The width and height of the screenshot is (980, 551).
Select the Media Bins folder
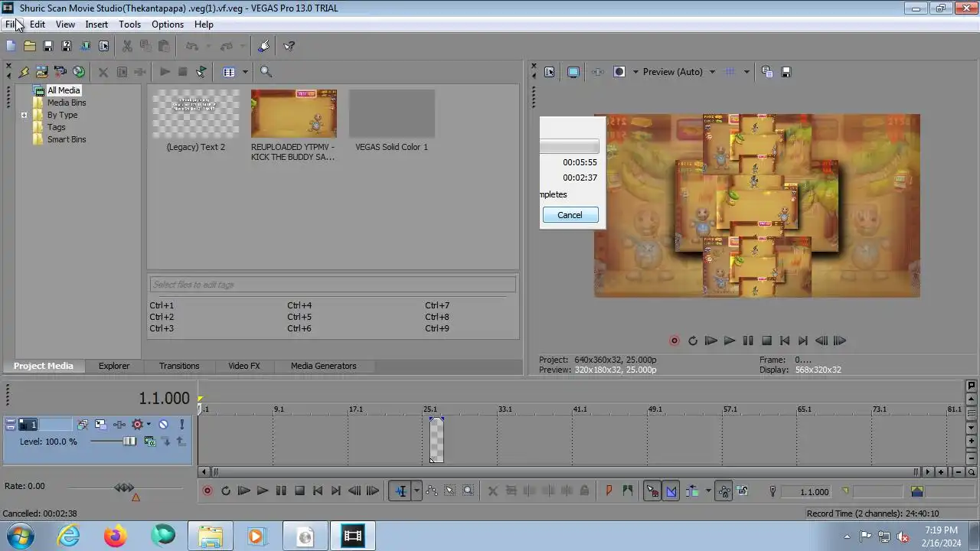coord(67,103)
